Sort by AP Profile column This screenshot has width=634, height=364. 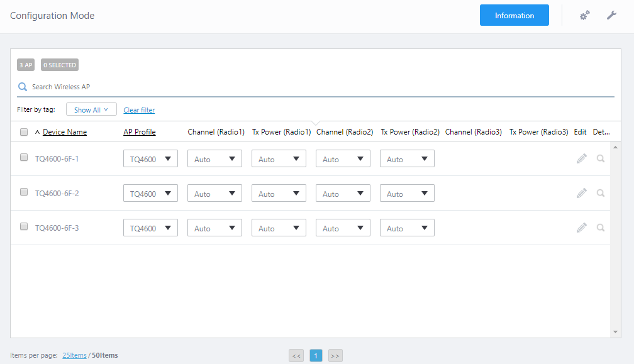(x=140, y=132)
